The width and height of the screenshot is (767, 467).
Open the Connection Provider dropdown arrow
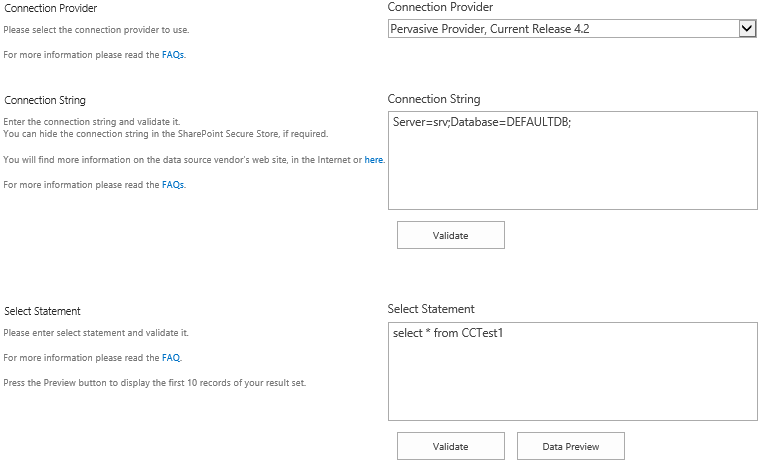pyautogui.click(x=746, y=29)
